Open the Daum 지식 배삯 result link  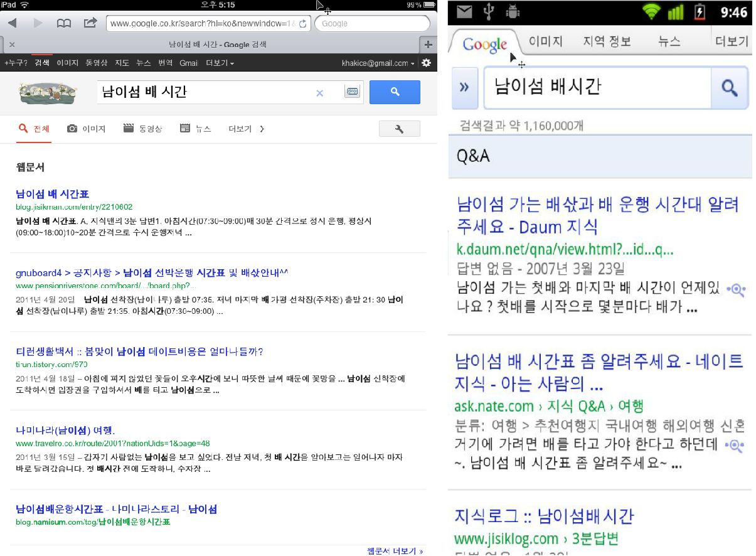tap(598, 215)
